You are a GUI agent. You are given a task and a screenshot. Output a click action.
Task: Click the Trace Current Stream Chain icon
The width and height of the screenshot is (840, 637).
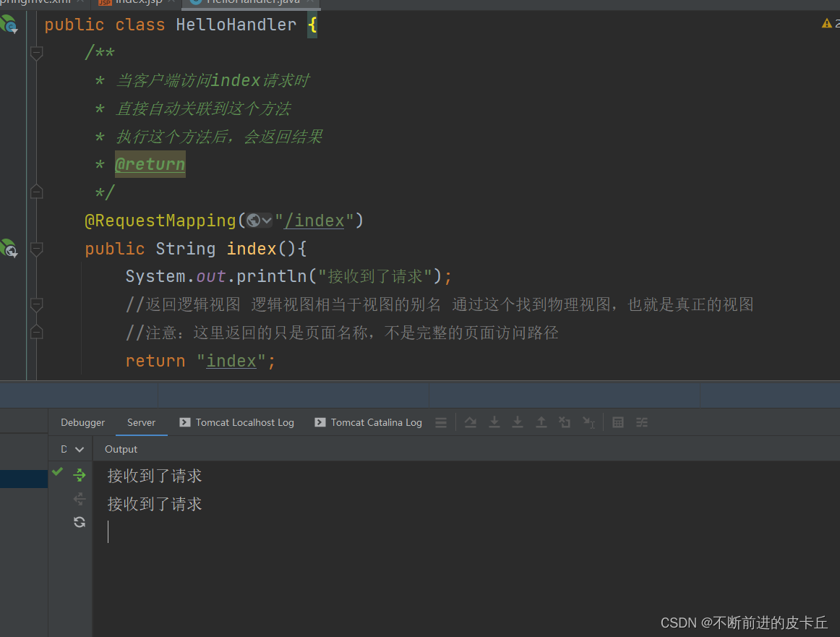(x=642, y=423)
